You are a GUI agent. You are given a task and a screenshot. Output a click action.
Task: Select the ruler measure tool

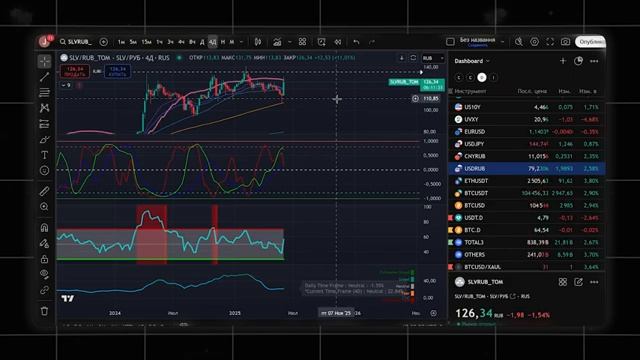pos(44,191)
